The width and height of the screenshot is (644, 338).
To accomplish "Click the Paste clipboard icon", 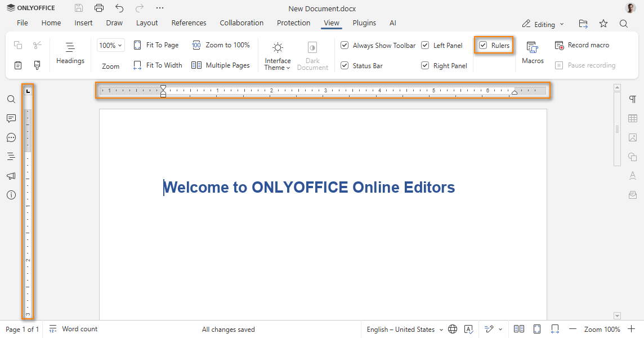I will coord(17,65).
